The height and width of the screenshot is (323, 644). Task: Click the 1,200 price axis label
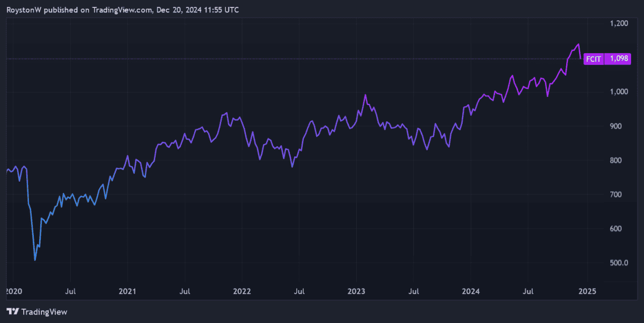[x=619, y=24]
